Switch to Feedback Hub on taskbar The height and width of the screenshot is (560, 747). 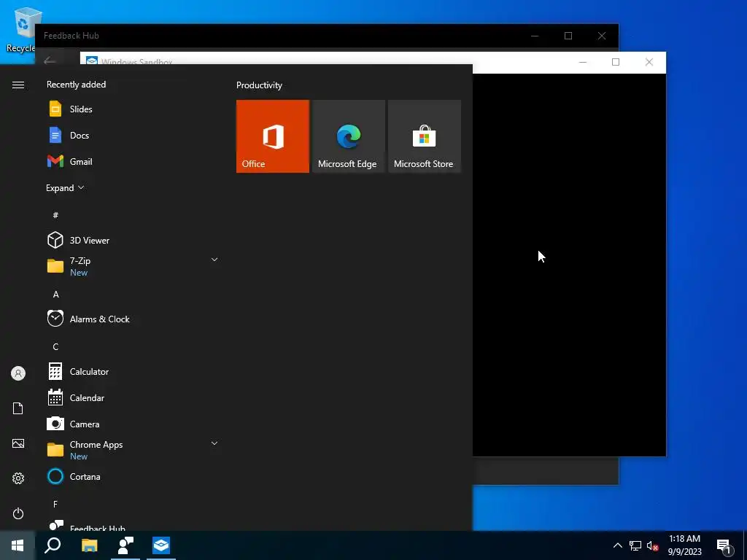pyautogui.click(x=125, y=545)
